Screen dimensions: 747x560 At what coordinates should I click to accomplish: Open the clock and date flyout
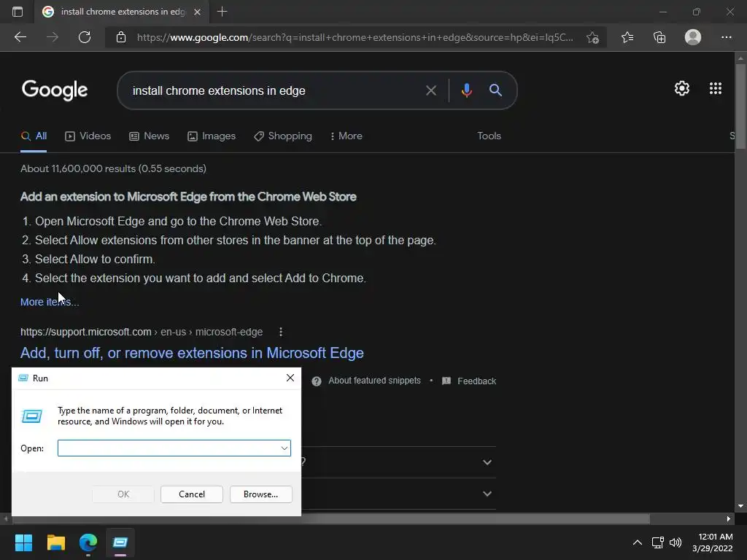click(x=712, y=542)
